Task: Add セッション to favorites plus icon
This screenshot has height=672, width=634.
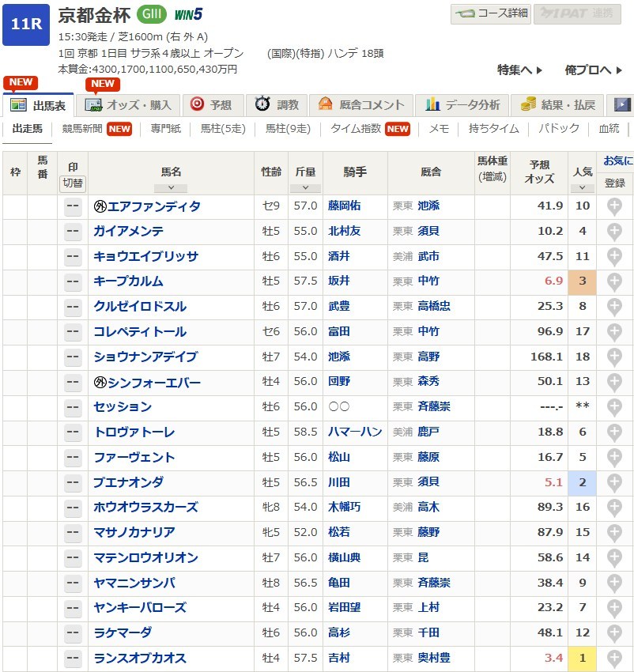Action: click(614, 407)
